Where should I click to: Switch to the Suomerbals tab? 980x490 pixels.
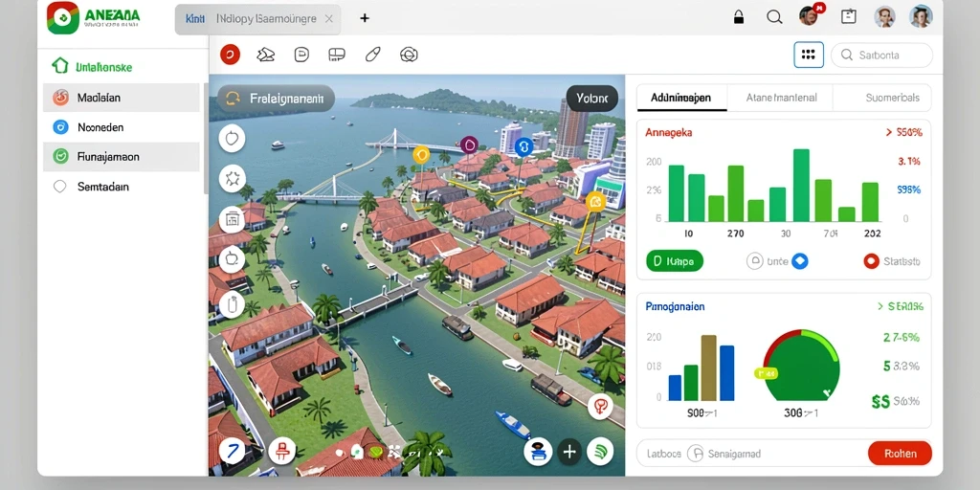pyautogui.click(x=892, y=99)
